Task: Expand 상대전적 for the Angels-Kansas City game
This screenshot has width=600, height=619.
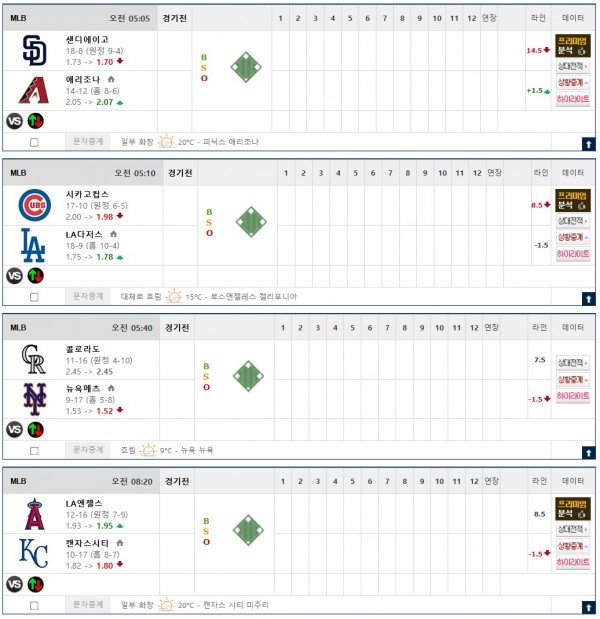Action: tap(573, 529)
